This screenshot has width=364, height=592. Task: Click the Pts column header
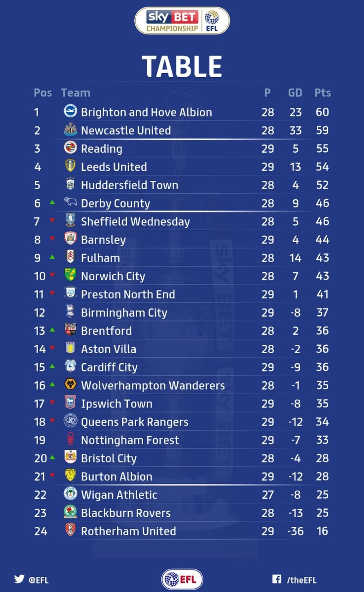323,93
